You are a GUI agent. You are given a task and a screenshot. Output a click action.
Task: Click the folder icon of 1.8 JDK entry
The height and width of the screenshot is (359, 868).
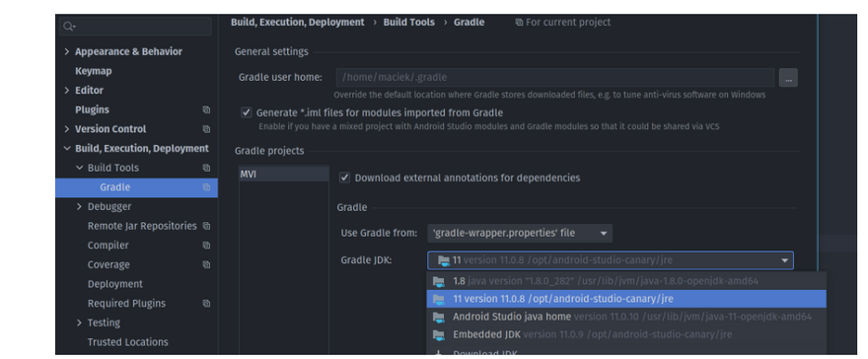[439, 281]
